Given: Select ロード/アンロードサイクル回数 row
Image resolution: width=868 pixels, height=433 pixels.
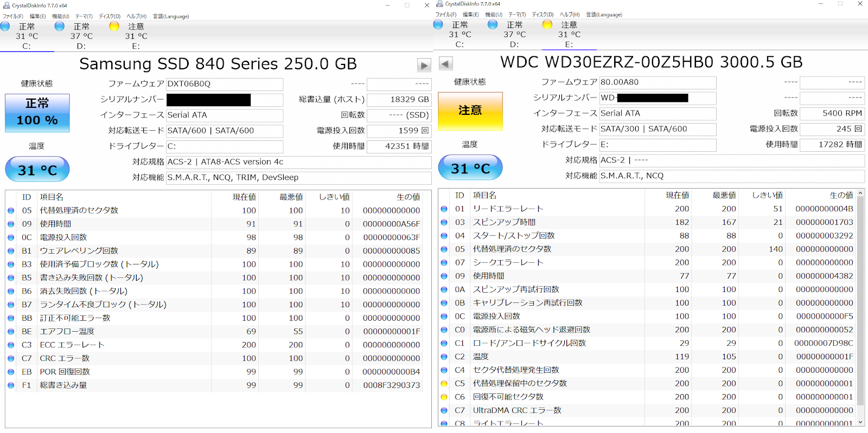Looking at the screenshot, I should (x=647, y=343).
